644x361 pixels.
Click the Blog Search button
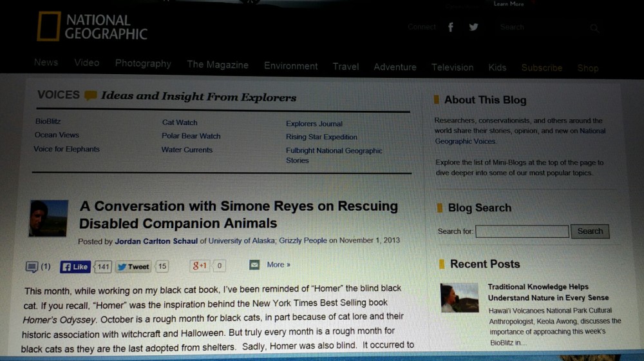pos(590,231)
